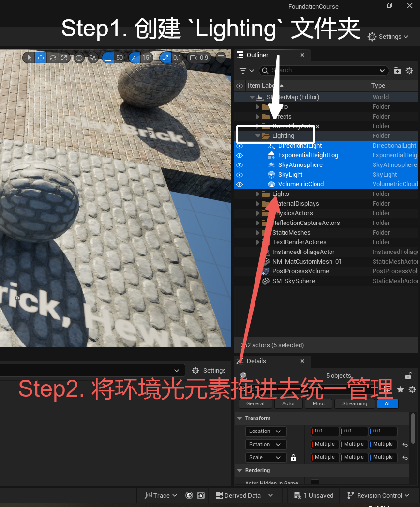This screenshot has width=420, height=507.
Task: Filter Details by Misc
Action: [x=318, y=403]
